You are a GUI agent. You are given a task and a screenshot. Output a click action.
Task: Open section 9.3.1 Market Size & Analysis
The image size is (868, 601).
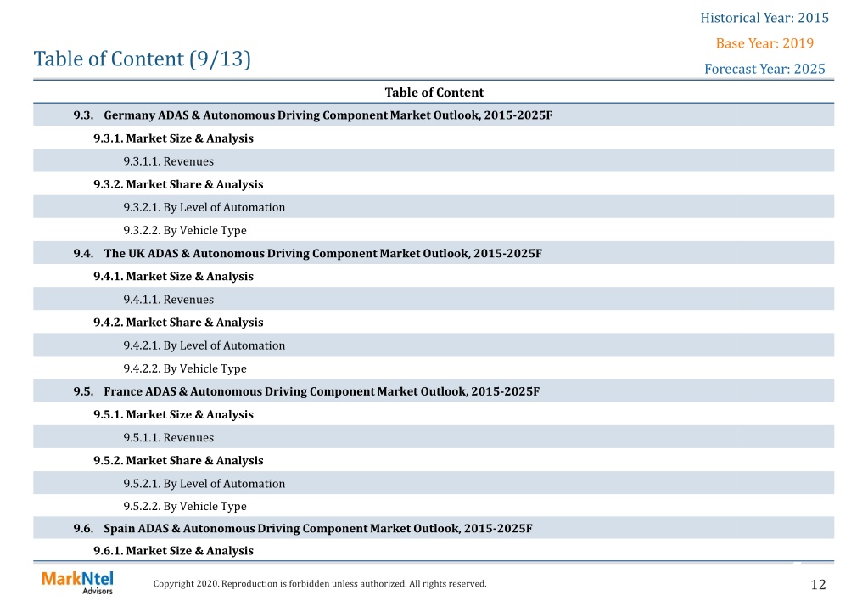click(434, 138)
